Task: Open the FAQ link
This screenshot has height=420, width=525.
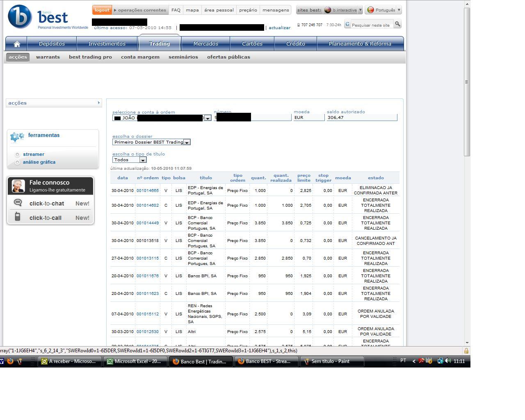Action: pyautogui.click(x=176, y=10)
